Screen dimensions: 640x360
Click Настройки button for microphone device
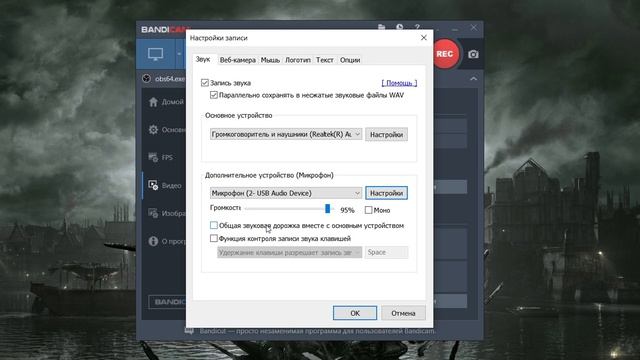coord(386,193)
